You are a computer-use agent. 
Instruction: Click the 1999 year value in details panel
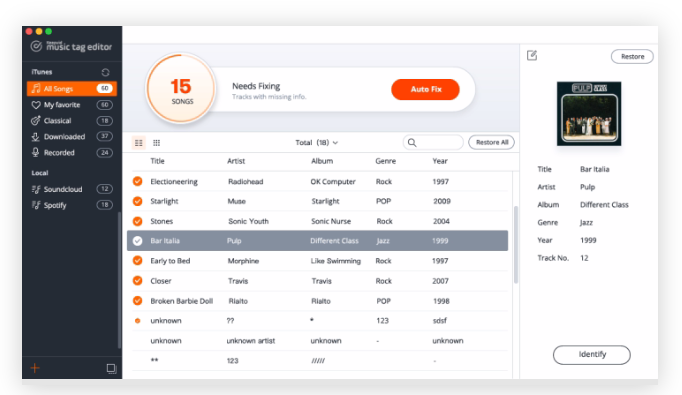tap(588, 240)
